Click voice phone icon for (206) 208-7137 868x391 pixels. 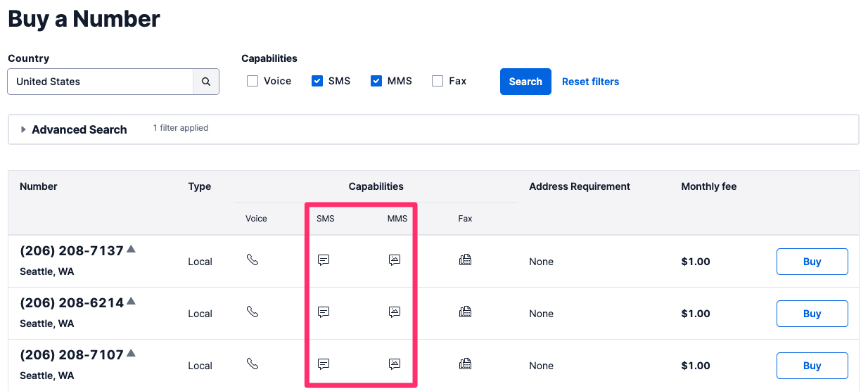click(253, 260)
